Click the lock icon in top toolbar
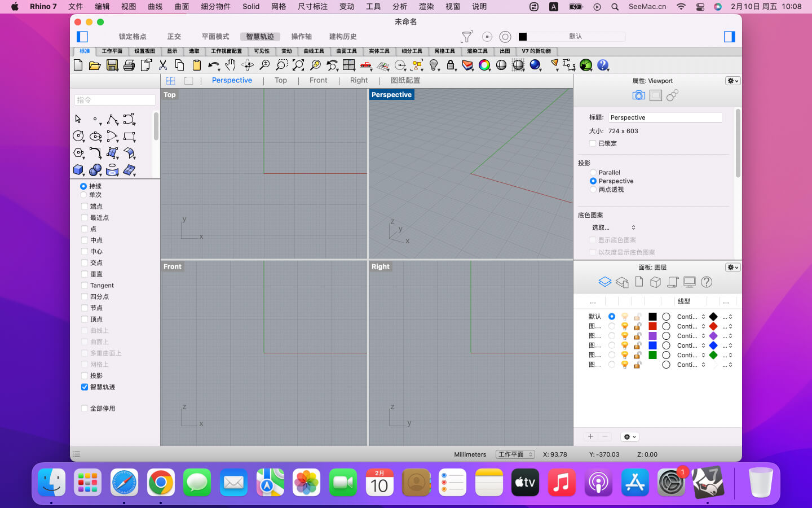This screenshot has width=812, height=508. pos(451,65)
